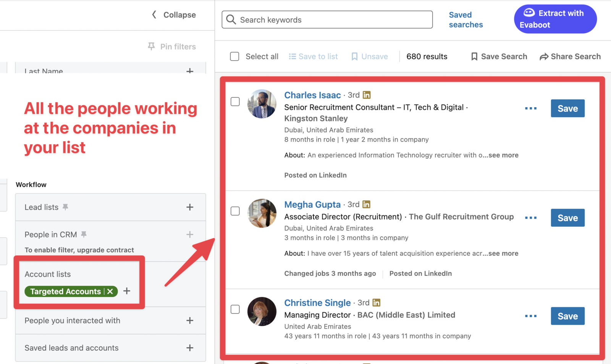611x364 pixels.
Task: Open the Kingston Stanley company link
Action: point(316,119)
